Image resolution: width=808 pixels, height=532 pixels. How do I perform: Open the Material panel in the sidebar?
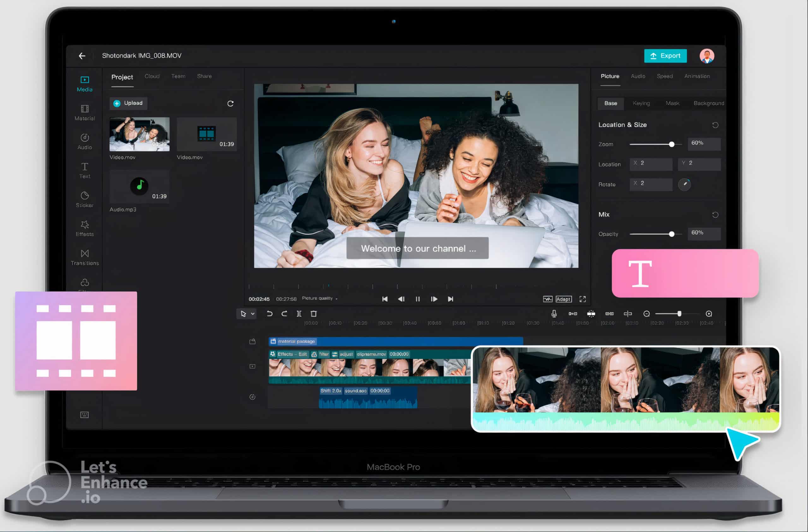pyautogui.click(x=85, y=113)
